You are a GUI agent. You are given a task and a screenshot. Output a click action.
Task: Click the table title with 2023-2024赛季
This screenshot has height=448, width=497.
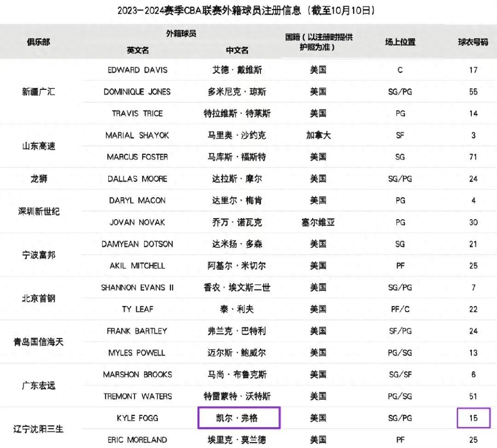click(x=246, y=11)
